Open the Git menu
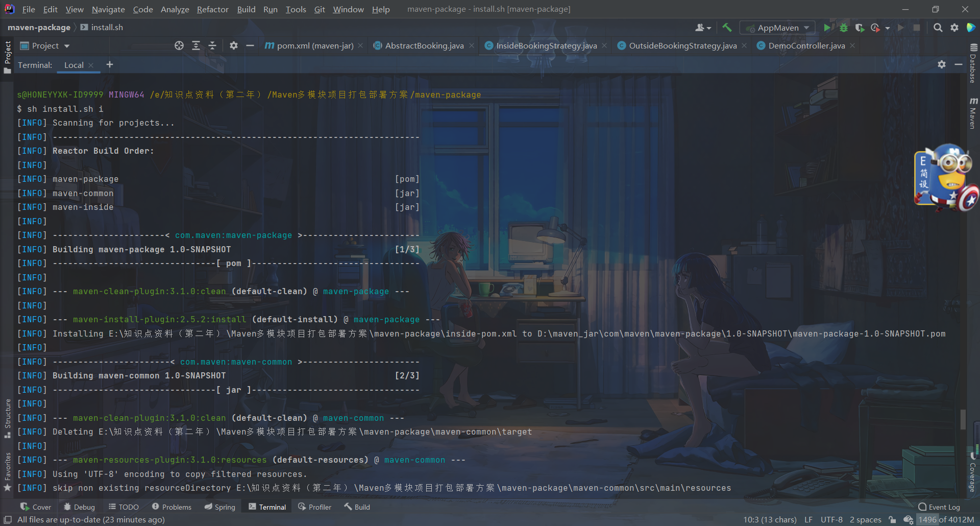 (x=320, y=9)
